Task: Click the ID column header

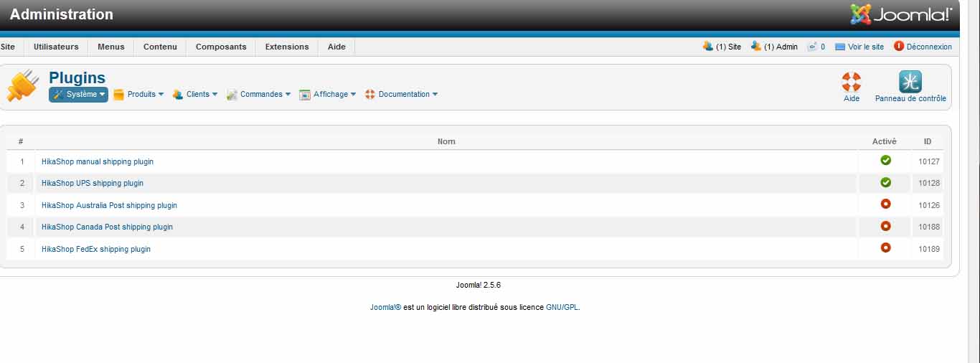Action: 928,141
